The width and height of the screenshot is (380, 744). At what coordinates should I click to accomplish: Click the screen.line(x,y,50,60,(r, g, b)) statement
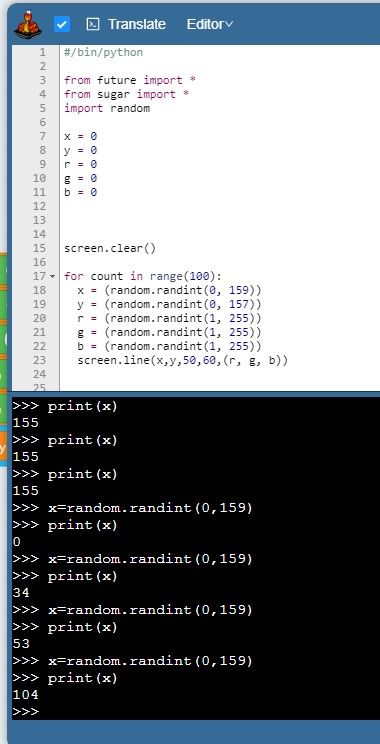(x=183, y=361)
